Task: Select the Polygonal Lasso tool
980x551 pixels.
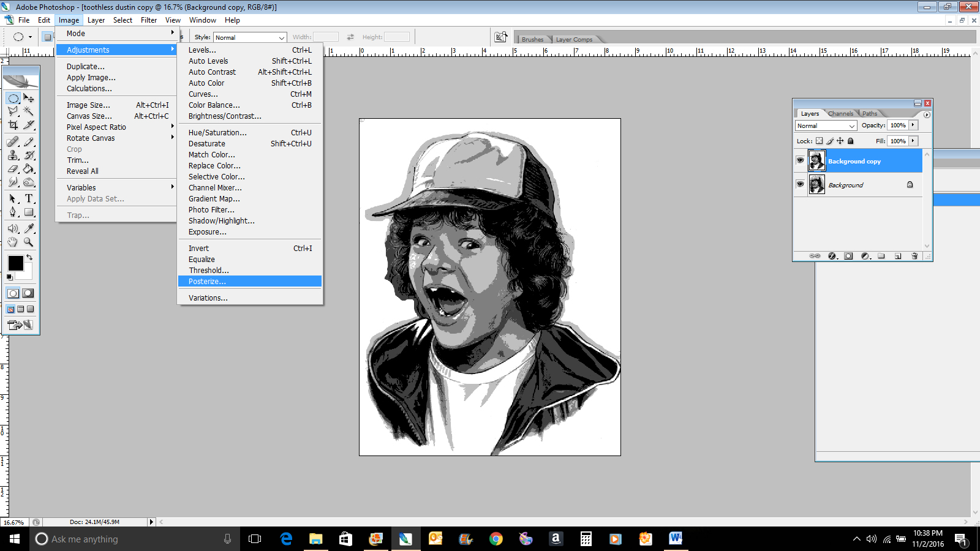Action: [13, 111]
